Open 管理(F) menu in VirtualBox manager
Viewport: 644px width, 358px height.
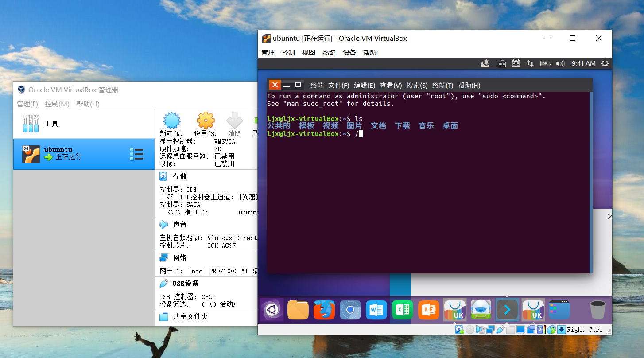click(27, 104)
